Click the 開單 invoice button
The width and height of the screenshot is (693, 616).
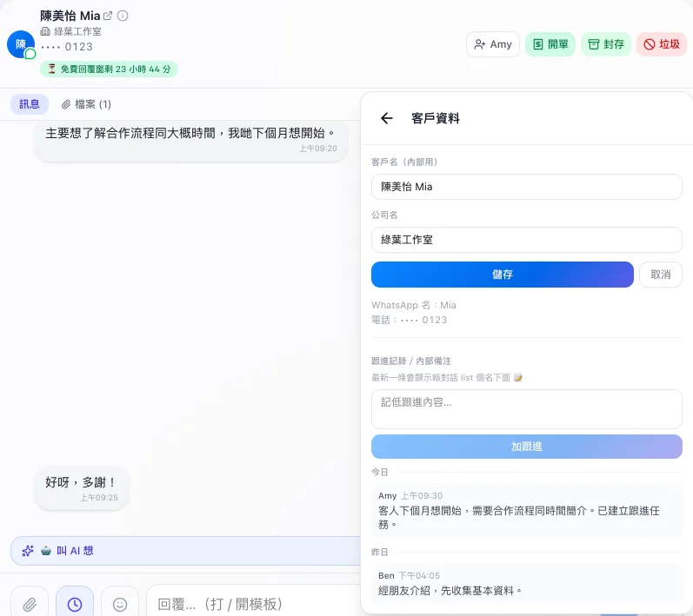point(550,44)
